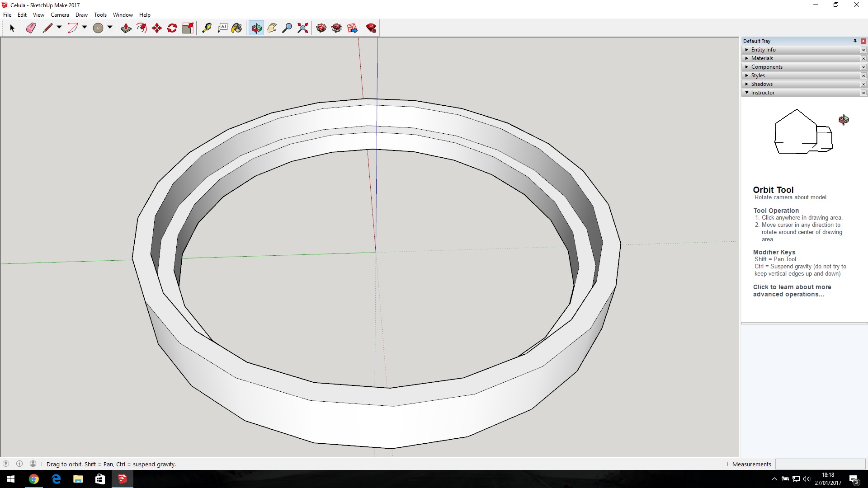This screenshot has height=488, width=868.
Task: Expand the Components panel
Action: tap(801, 67)
